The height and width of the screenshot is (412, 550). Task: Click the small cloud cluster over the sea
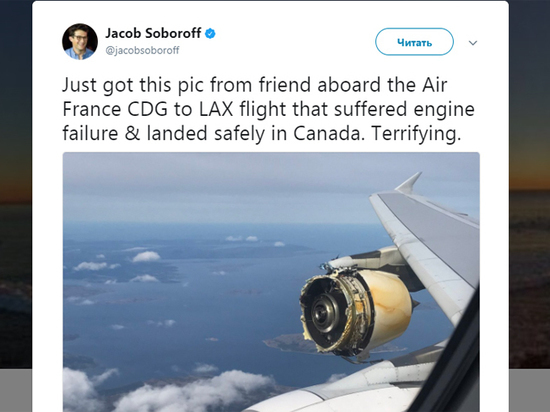pos(146,257)
